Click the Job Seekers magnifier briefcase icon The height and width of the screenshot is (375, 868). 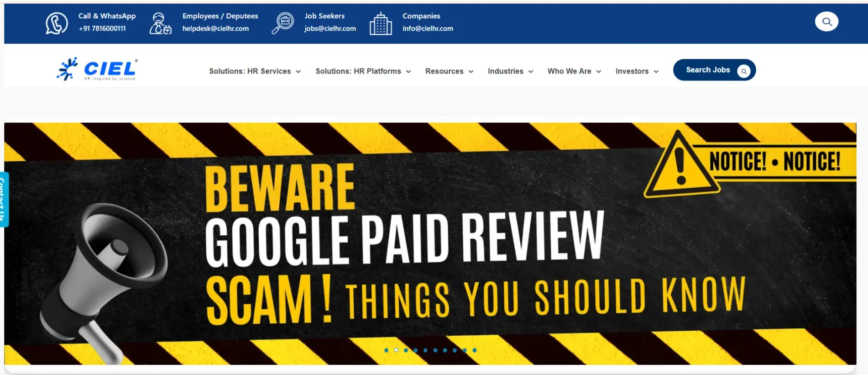coord(282,23)
